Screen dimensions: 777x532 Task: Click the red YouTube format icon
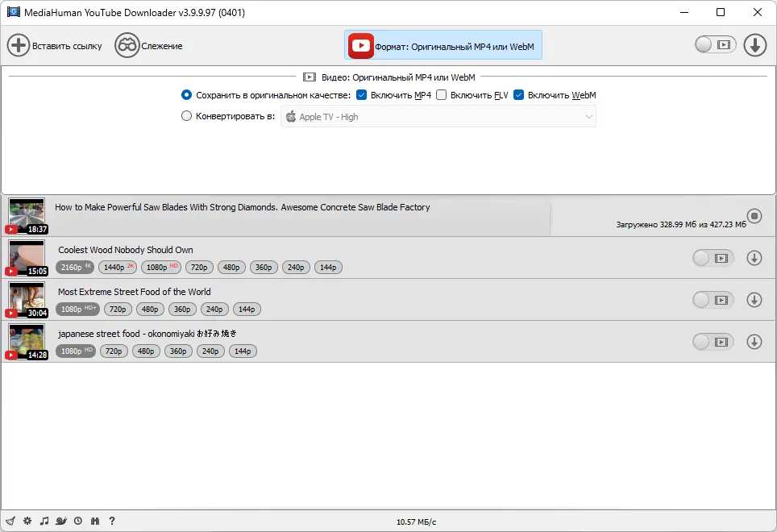pos(361,46)
